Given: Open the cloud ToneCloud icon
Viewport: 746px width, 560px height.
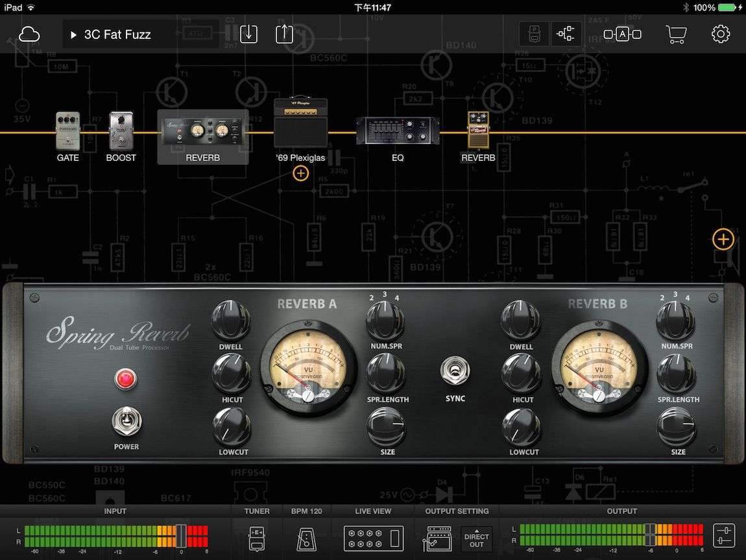Looking at the screenshot, I should pos(29,34).
